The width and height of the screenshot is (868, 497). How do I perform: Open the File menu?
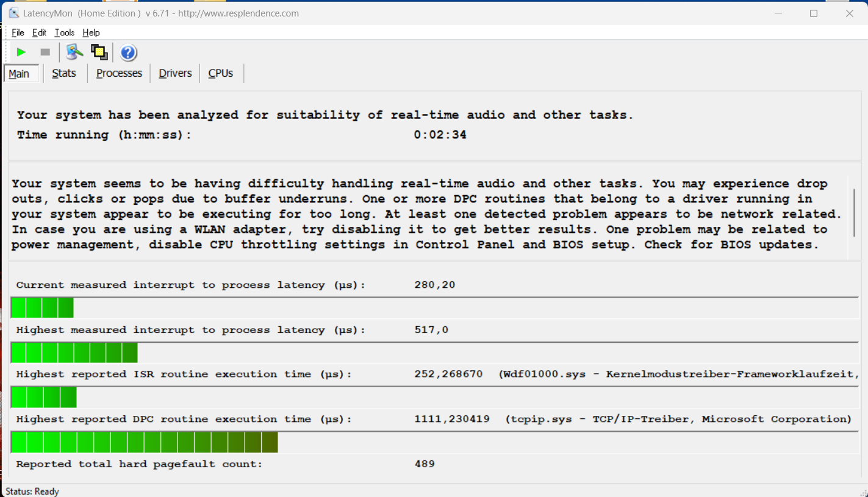pos(18,33)
